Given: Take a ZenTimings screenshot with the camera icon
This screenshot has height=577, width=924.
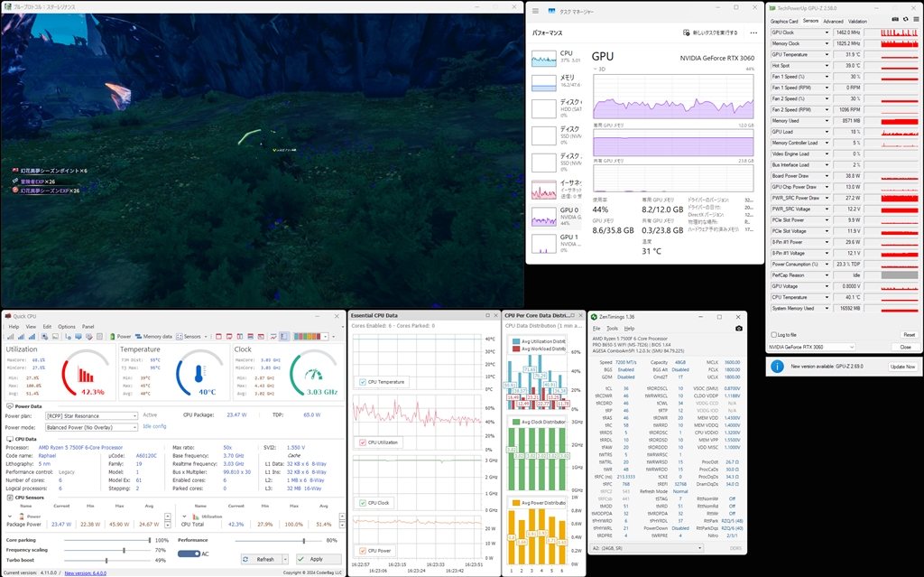Looking at the screenshot, I should click(x=739, y=329).
